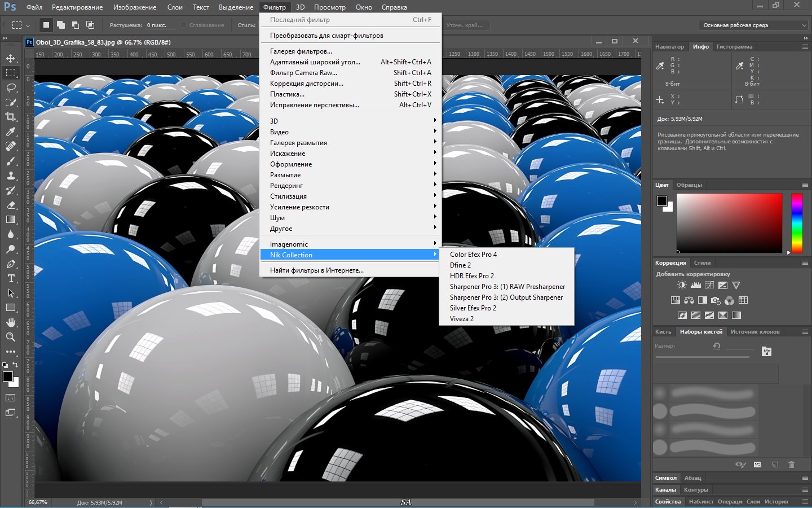Choose New Selection mode in options bar
Image resolution: width=812 pixels, height=508 pixels.
point(46,25)
